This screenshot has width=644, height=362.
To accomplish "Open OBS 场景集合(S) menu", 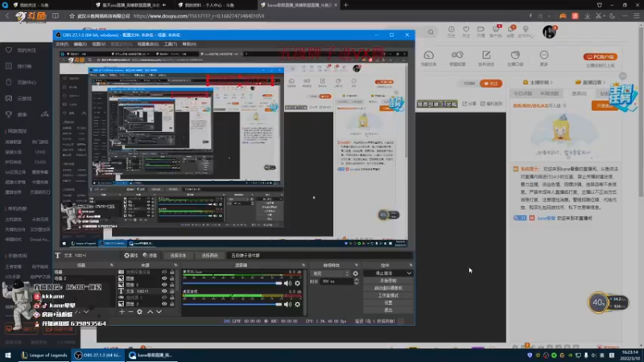I will coord(148,44).
